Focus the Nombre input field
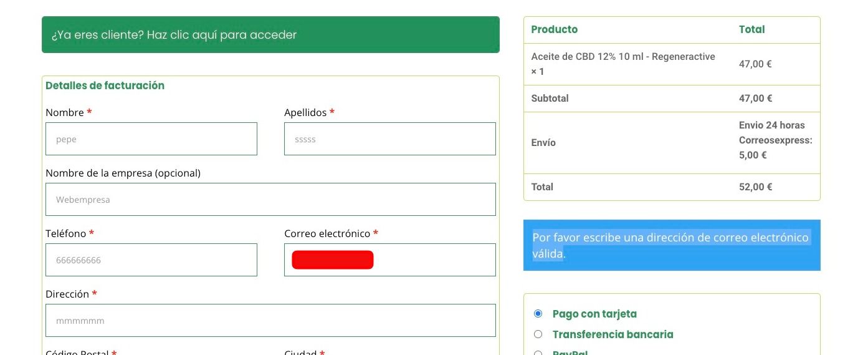Screen dimensions: 868x355 151,139
